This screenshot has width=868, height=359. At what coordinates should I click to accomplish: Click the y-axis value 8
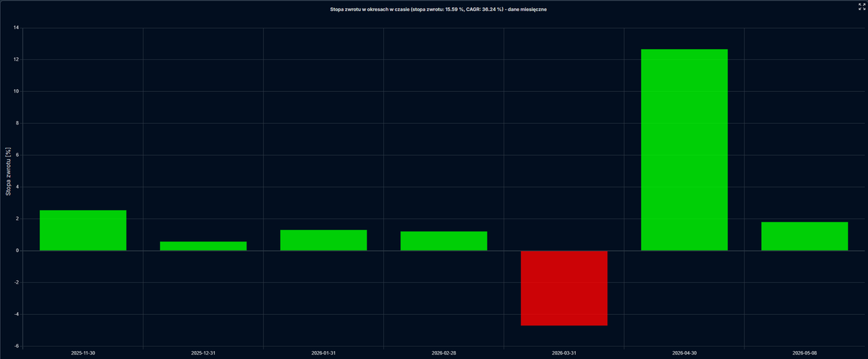18,123
